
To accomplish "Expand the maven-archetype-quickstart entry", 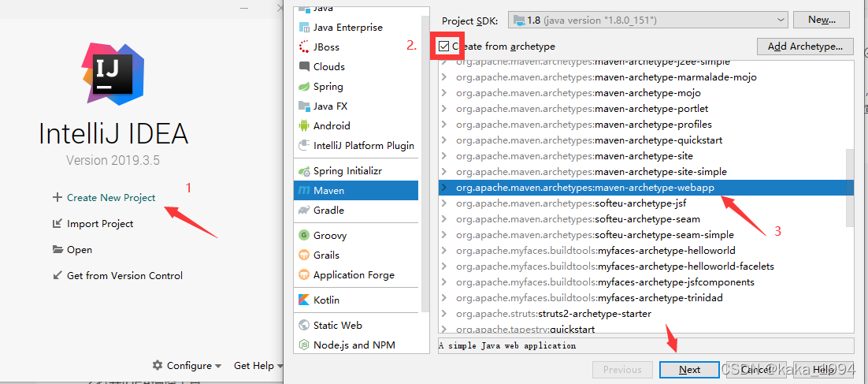I will point(444,140).
